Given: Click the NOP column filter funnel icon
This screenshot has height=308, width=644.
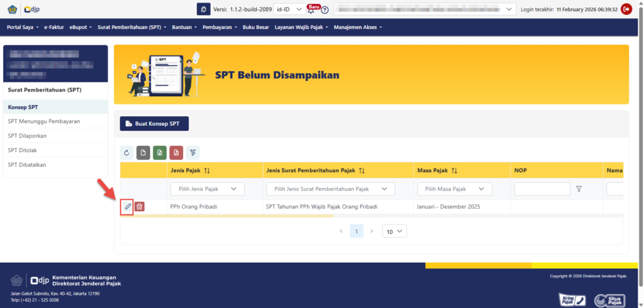Looking at the screenshot, I should pyautogui.click(x=579, y=189).
